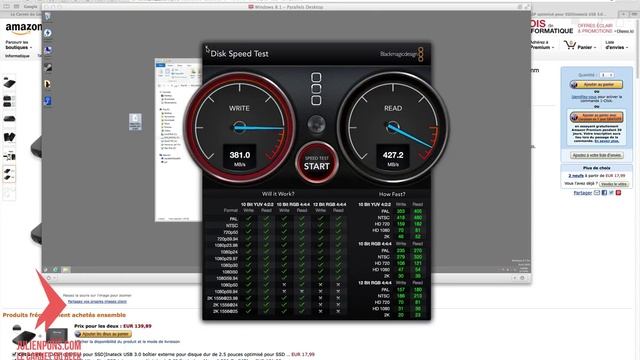Open the Adhérez à Premium dropdown
The height and width of the screenshot is (360, 640).
[542, 45]
